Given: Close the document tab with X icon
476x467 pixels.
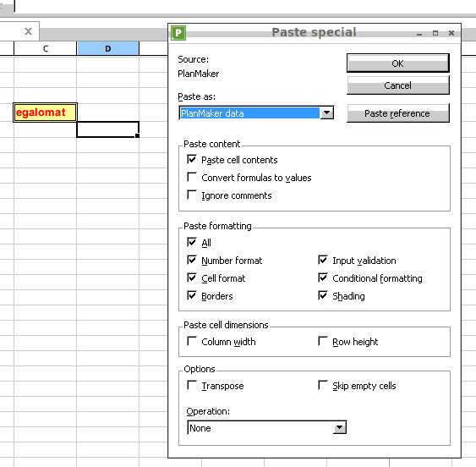Looking at the screenshot, I should 28,31.
